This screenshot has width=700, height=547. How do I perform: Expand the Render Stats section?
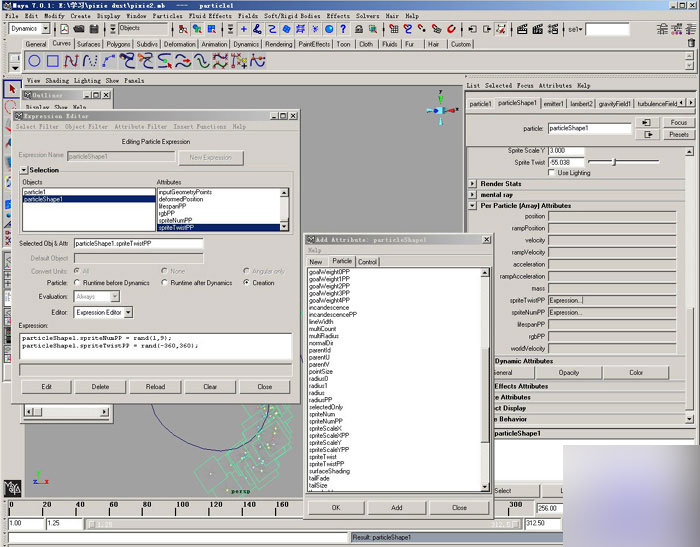tap(473, 183)
